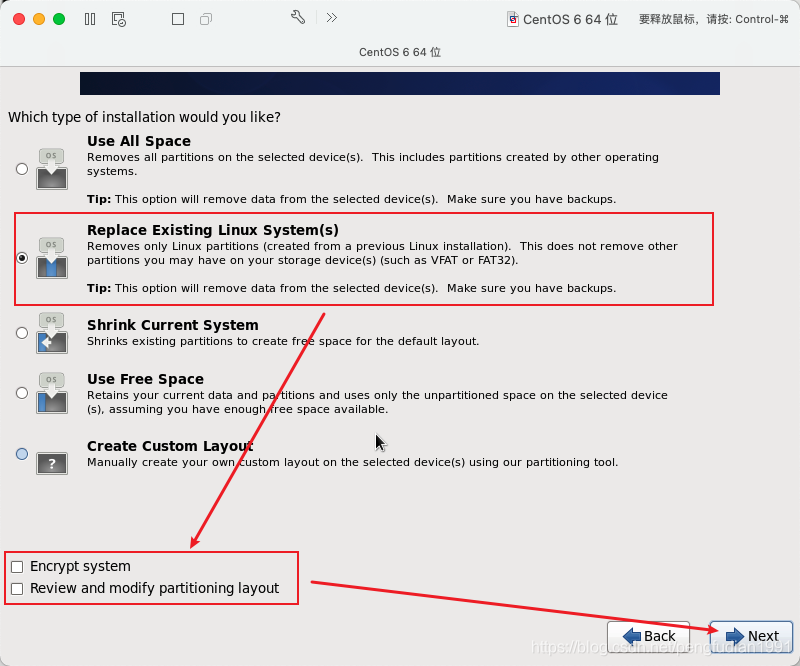The image size is (800, 666).
Task: Enable the Encrypt system checkbox
Action: tap(17, 567)
